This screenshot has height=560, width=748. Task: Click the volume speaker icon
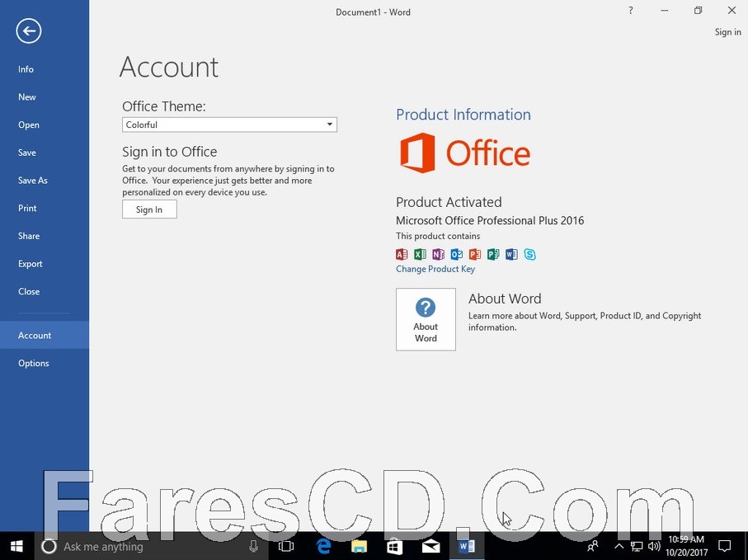(654, 547)
